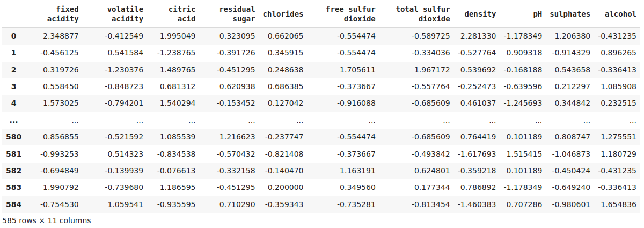This screenshot has height=228, width=644.
Task: Click the "citric acid" column header
Action: [x=182, y=14]
